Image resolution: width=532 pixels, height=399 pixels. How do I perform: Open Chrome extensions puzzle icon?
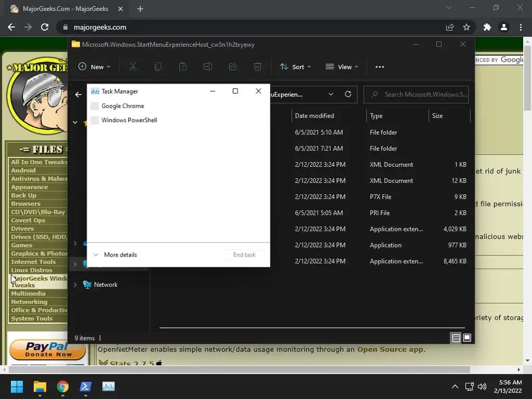(x=487, y=27)
